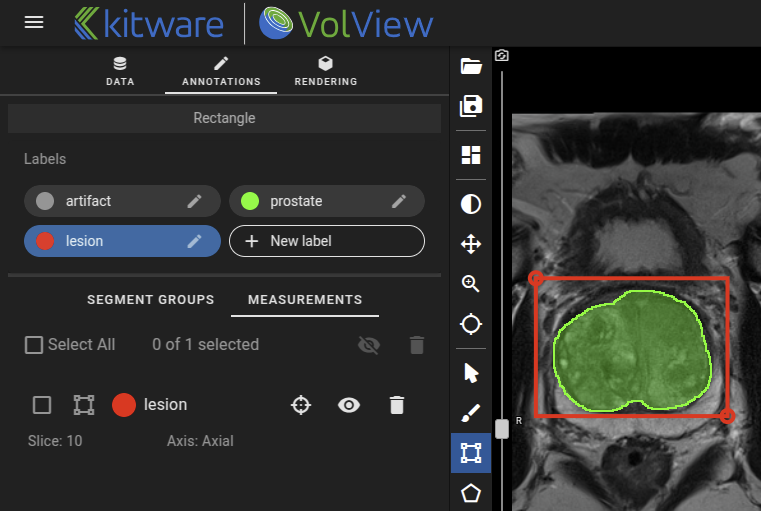Change the view layout grid

click(x=471, y=155)
